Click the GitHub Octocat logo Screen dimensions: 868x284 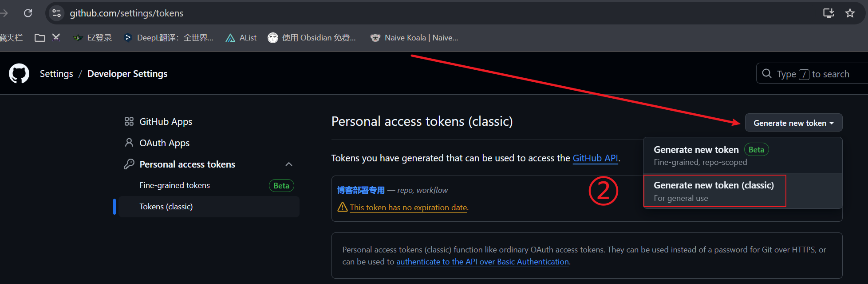19,74
